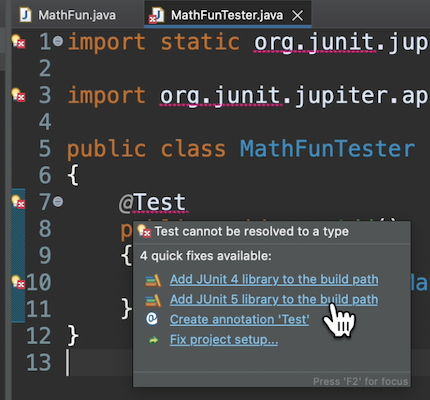This screenshot has width=430, height=400.
Task: Add JUnit 5 library to the build path
Action: [274, 299]
